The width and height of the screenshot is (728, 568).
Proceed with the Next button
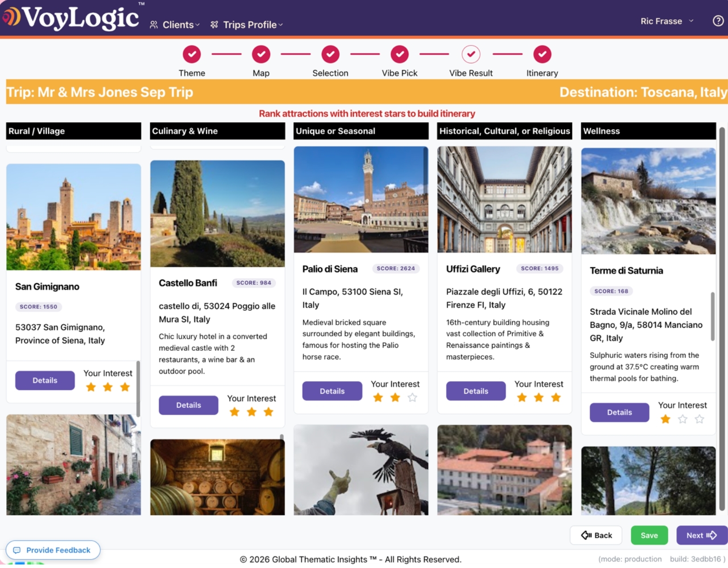click(x=702, y=535)
